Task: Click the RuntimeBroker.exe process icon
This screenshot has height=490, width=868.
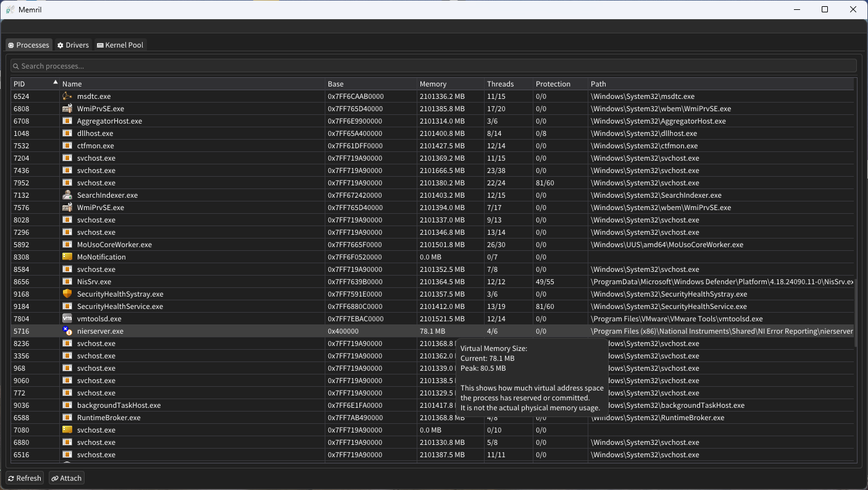Action: 67,418
